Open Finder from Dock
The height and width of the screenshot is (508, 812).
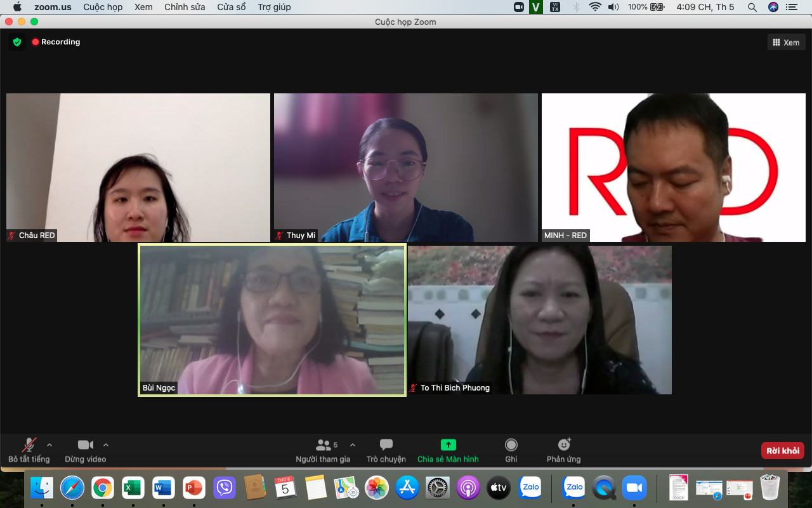coord(42,488)
